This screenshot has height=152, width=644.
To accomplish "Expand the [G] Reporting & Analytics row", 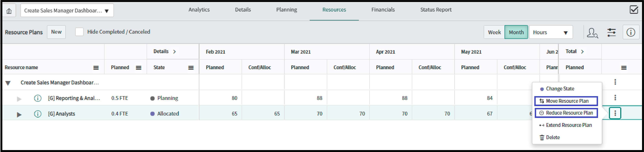I will [19, 98].
